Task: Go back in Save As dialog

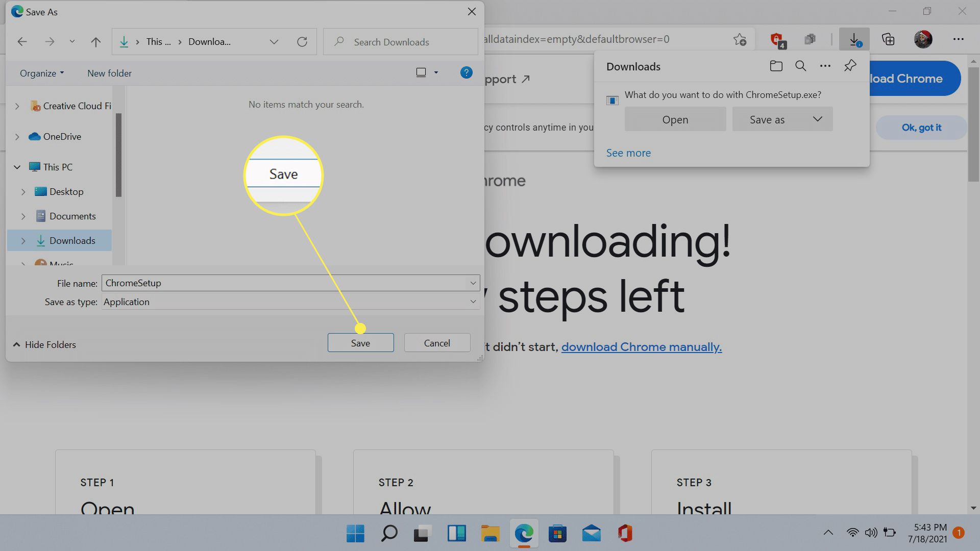Action: coord(22,42)
